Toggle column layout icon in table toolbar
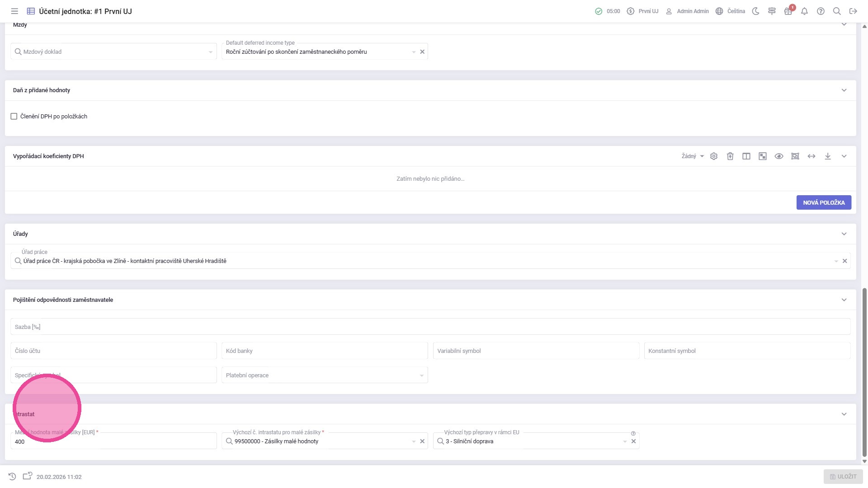Screen dimensions: 868x488 pos(746,156)
